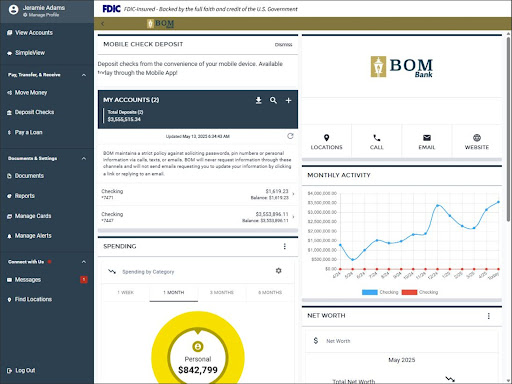This screenshot has height=384, width=512.
Task: Click chevron on the $1,619.23 account row
Action: click(x=293, y=194)
